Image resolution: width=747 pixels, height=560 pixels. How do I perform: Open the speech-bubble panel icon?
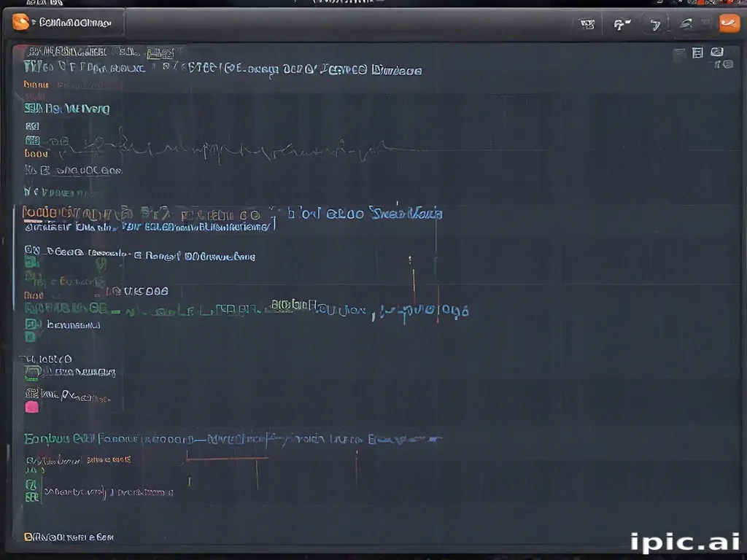(717, 52)
